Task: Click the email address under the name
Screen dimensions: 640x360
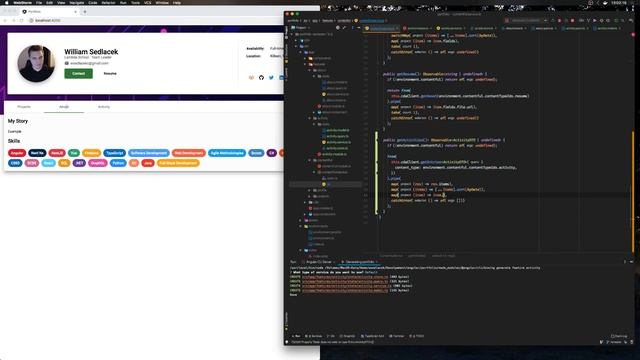Action: point(89,63)
